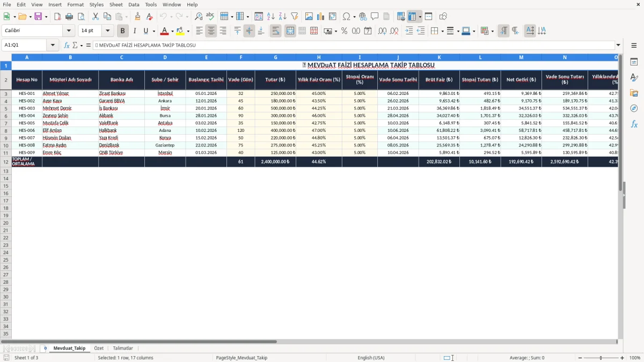Open the Data menu
This screenshot has height=362, width=644.
(x=134, y=4)
